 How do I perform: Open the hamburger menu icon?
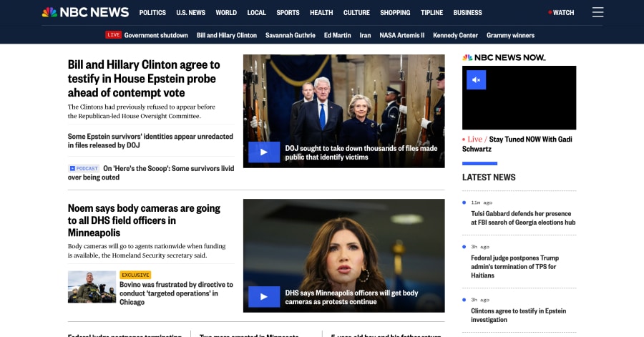pos(597,12)
